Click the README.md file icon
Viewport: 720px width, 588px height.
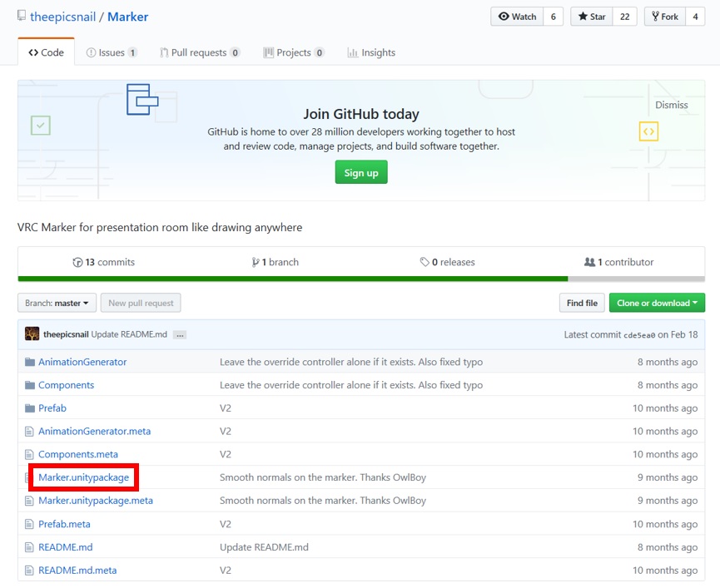pyautogui.click(x=30, y=547)
